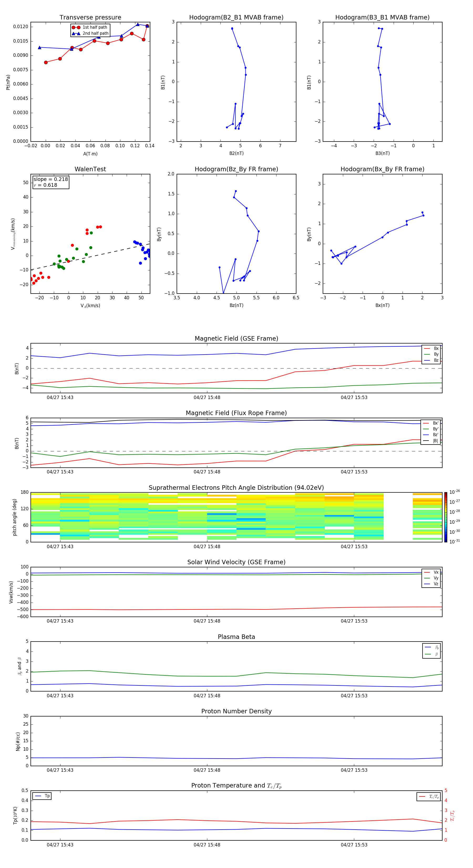Select '04/27 15:48' tick under Plasma Beta

[207, 696]
